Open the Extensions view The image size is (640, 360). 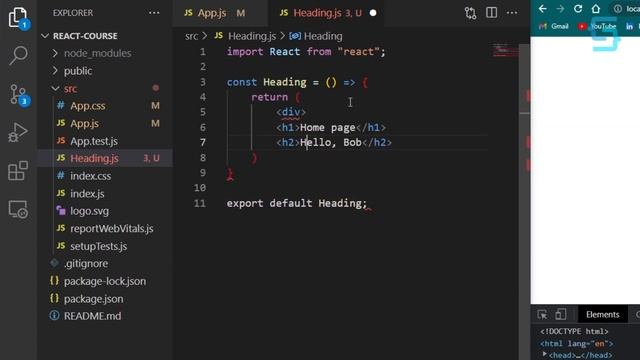[x=18, y=171]
